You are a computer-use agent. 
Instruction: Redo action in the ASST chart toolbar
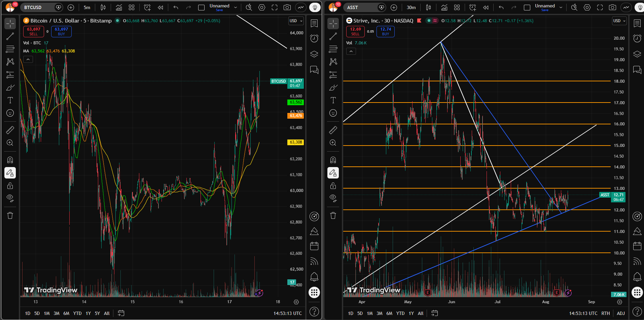pyautogui.click(x=514, y=7)
